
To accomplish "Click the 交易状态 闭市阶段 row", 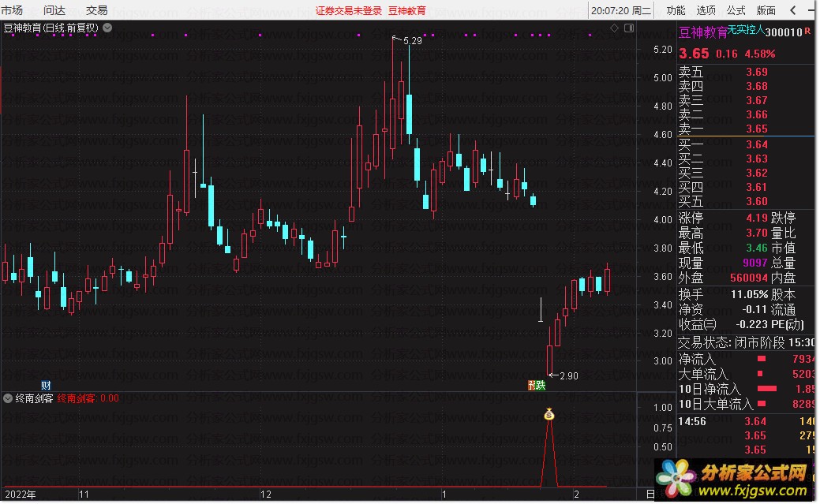I will click(x=746, y=342).
